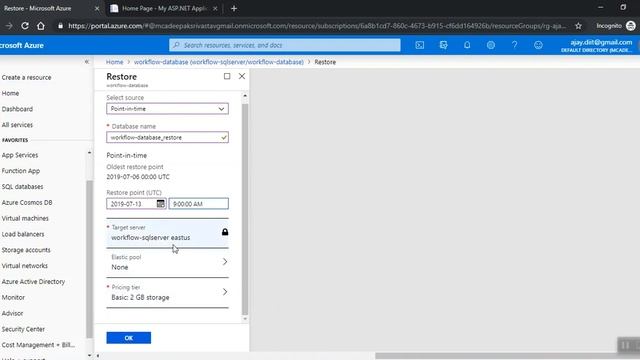Viewport: 640px width, 360px height.
Task: Open the portal Settings gear
Action: [x=491, y=45]
